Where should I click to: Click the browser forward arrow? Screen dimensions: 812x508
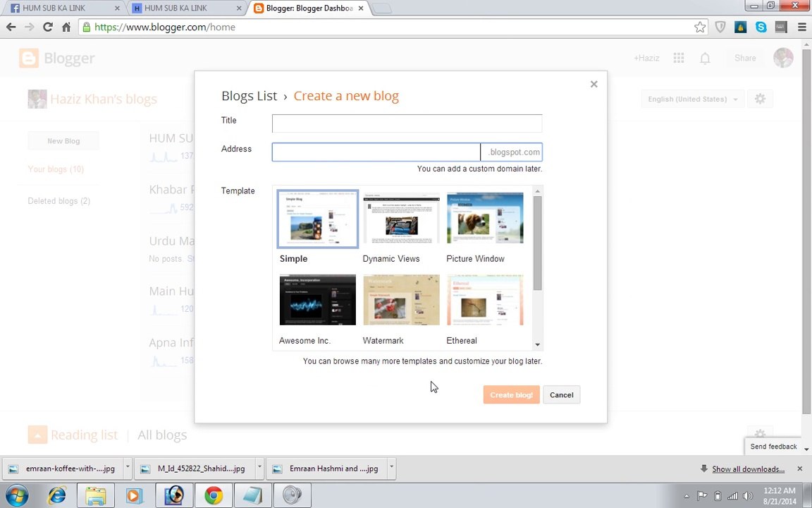click(30, 27)
